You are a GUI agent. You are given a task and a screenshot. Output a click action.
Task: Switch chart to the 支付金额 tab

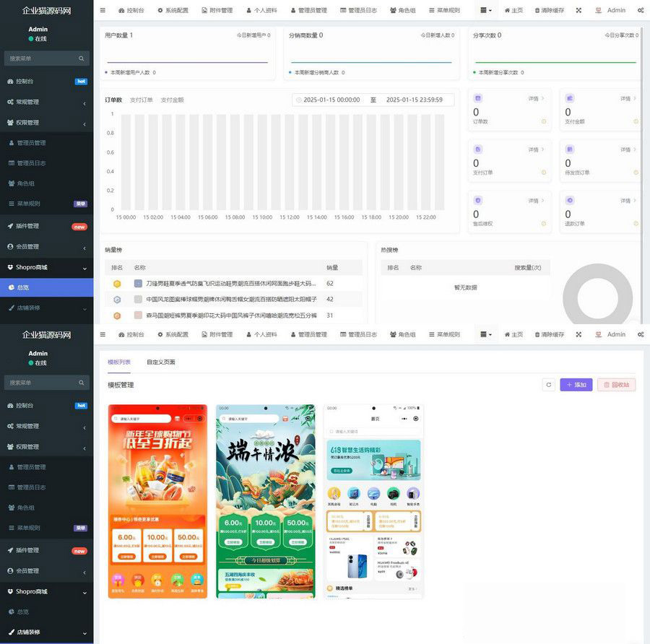click(172, 100)
